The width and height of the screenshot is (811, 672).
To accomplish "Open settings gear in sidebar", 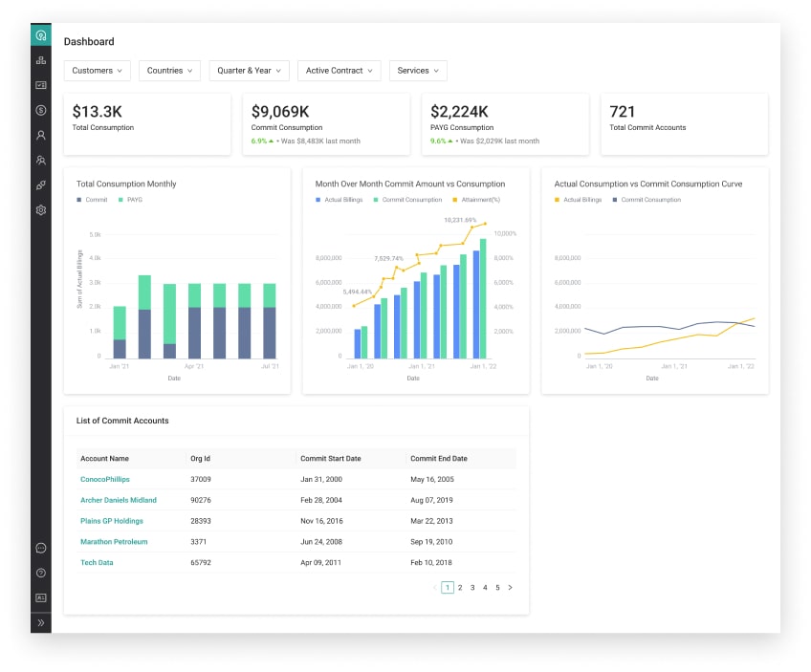I will (x=40, y=210).
